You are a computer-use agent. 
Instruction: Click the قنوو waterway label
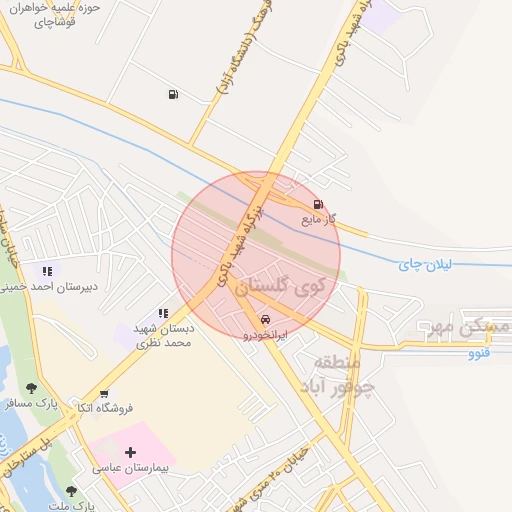(479, 353)
